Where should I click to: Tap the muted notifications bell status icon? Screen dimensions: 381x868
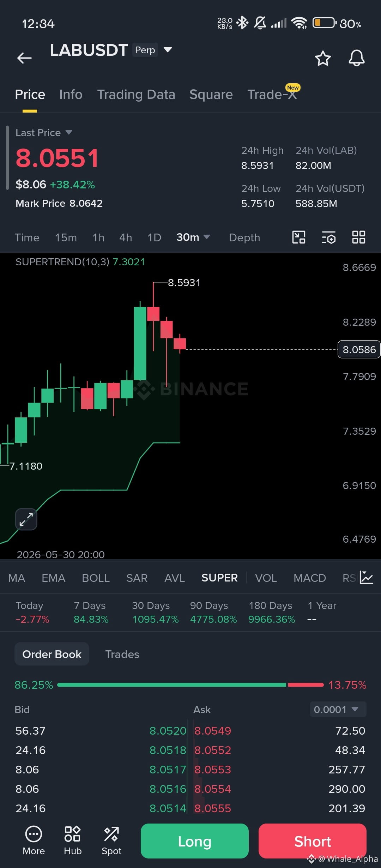pyautogui.click(x=260, y=23)
